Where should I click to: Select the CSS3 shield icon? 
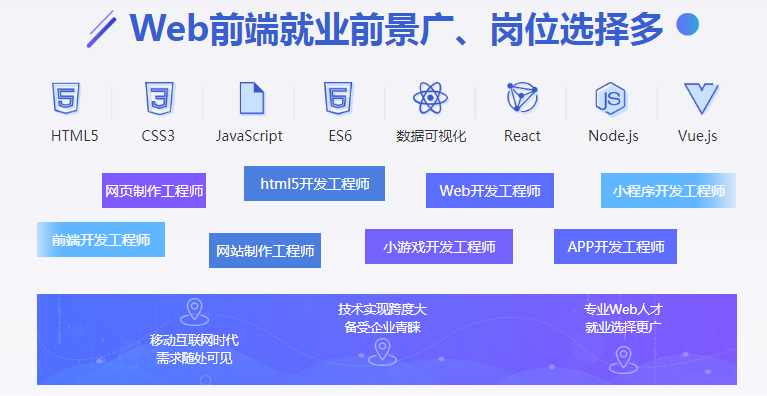[159, 98]
